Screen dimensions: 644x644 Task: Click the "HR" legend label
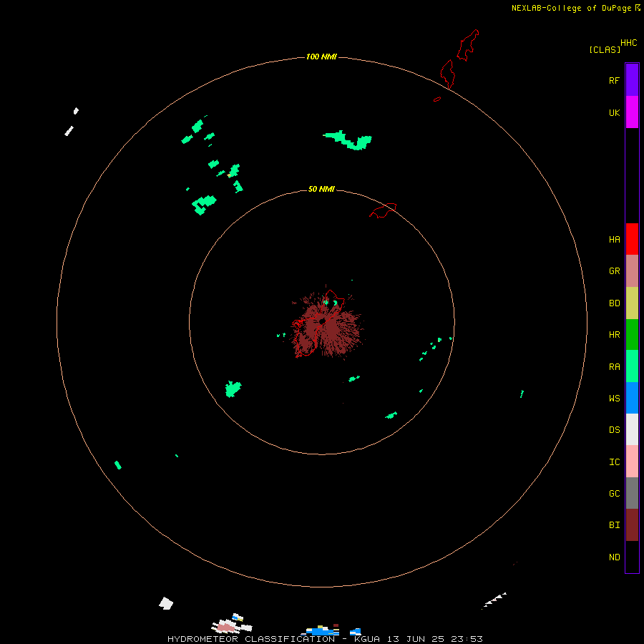coord(615,335)
